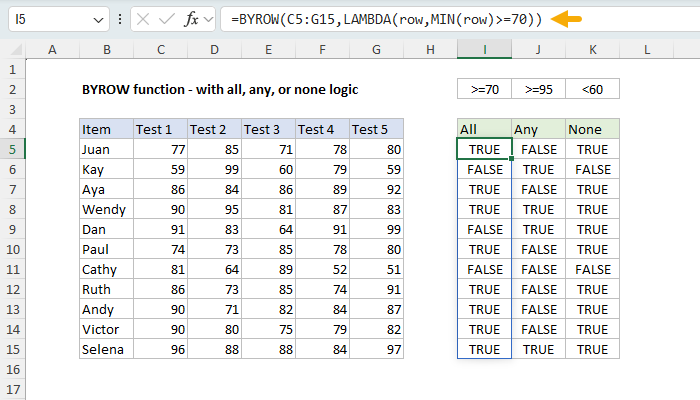Open the Name Box dropdown arrow

point(98,20)
